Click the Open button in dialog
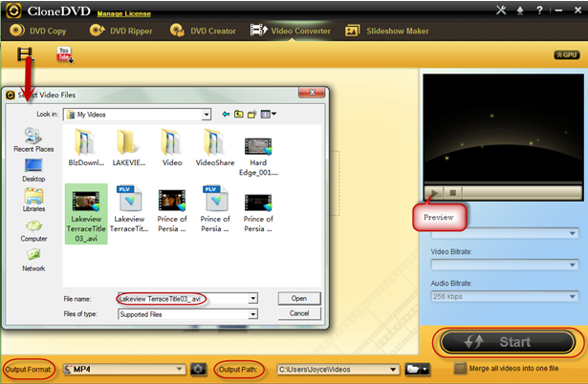 pos(299,299)
